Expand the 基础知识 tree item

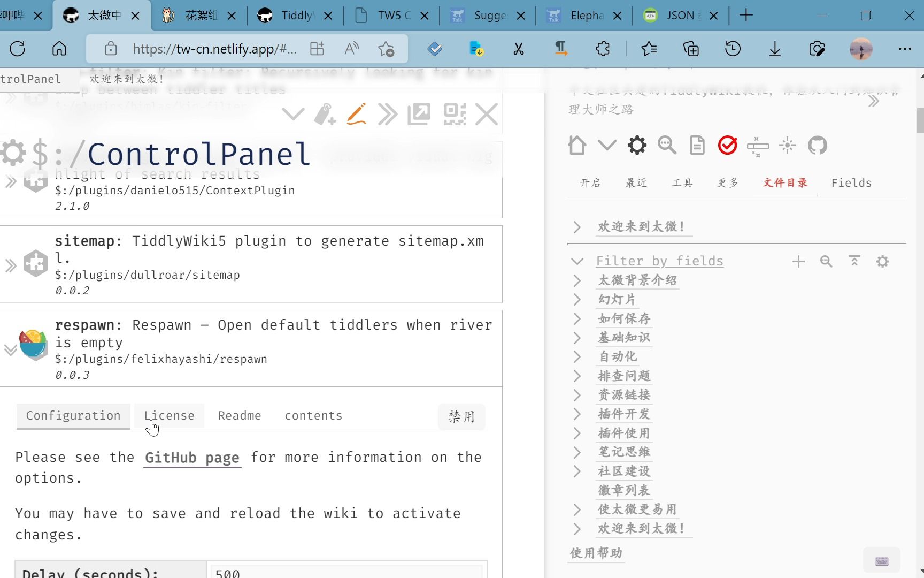pos(577,338)
